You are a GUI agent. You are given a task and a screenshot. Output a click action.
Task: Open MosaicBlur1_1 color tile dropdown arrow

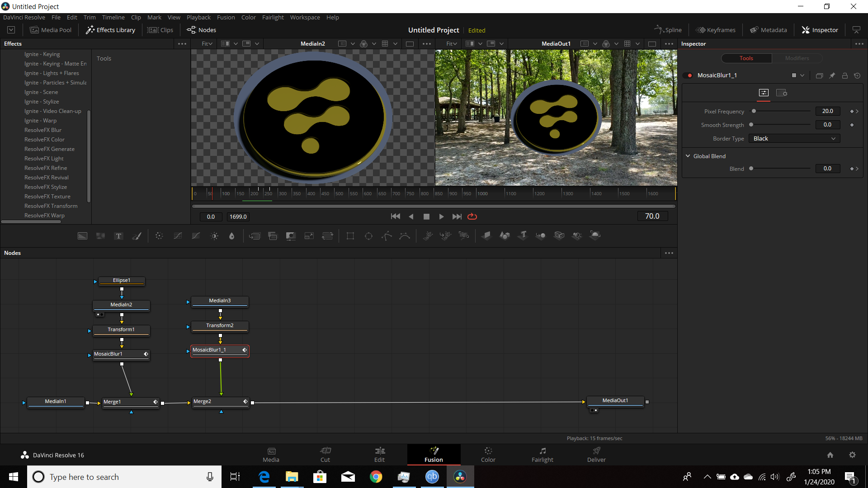802,75
